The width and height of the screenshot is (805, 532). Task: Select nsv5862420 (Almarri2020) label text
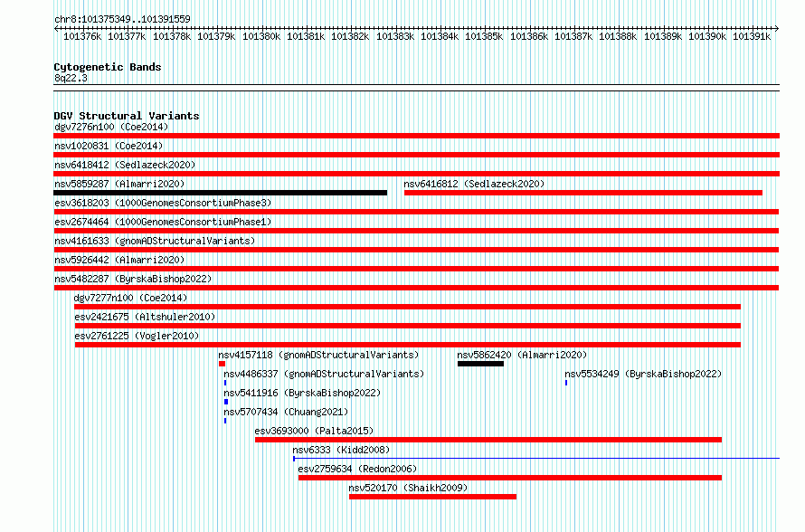click(x=522, y=355)
